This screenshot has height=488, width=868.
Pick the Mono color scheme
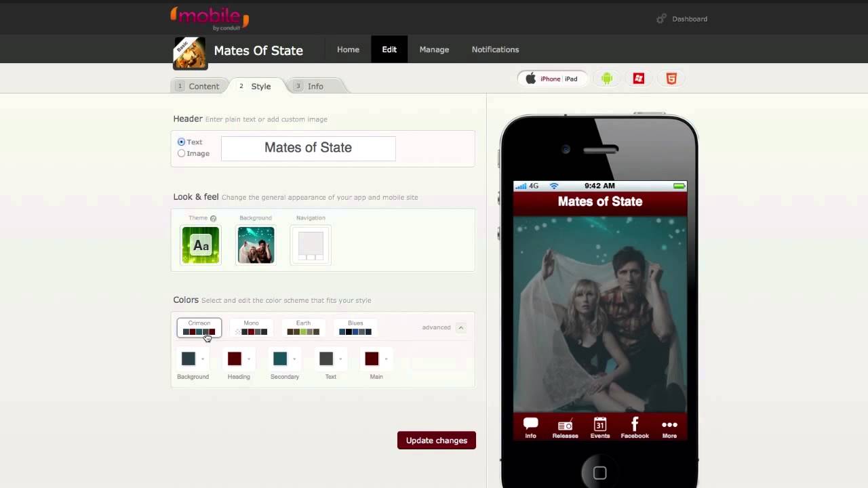click(x=251, y=328)
